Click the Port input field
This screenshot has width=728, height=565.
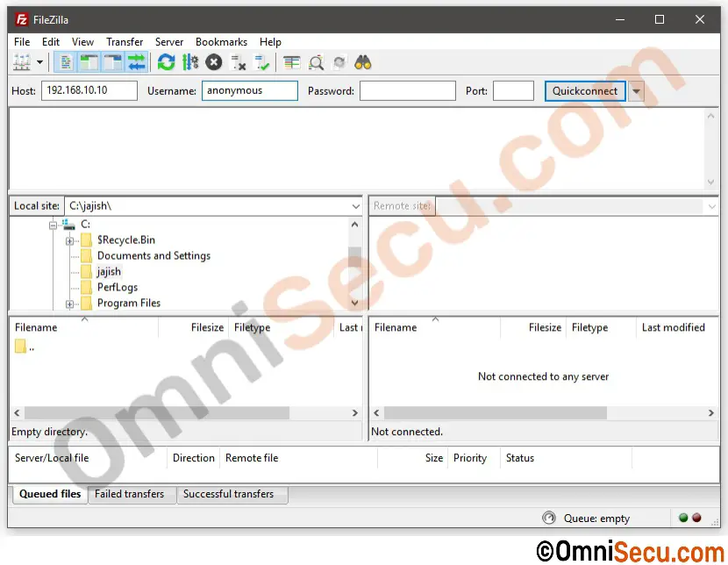point(513,90)
